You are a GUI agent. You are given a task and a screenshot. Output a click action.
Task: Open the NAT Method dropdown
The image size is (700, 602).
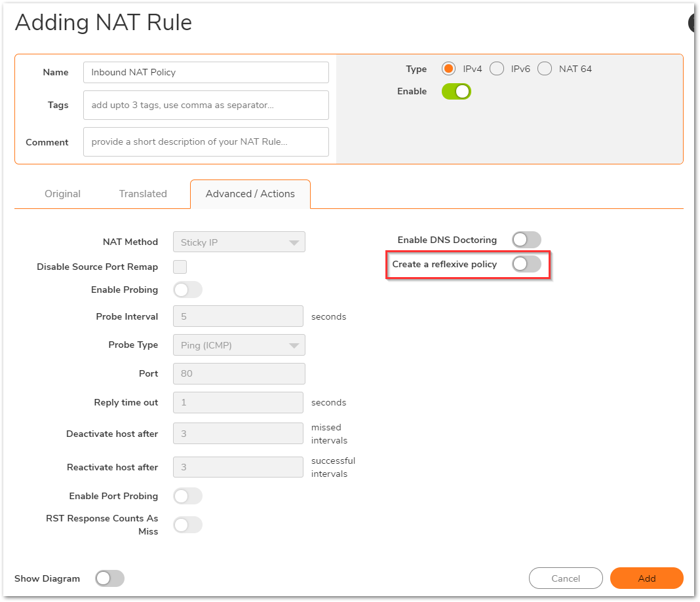click(x=239, y=242)
